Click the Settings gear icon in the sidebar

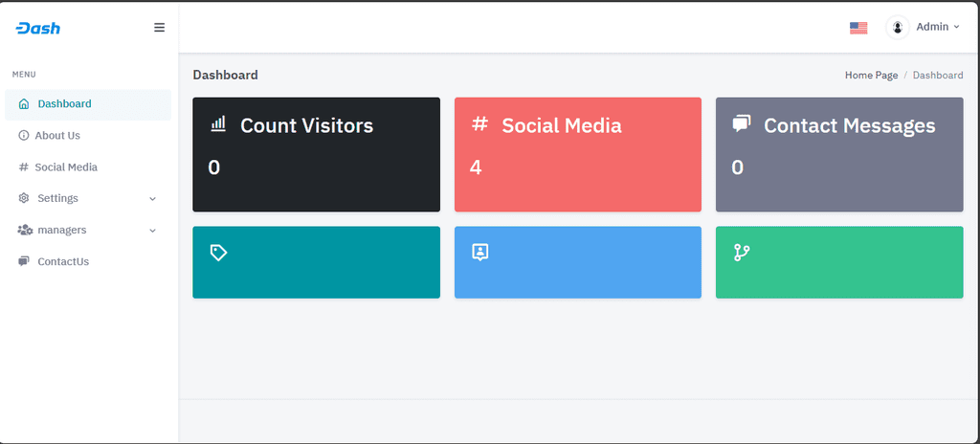tap(24, 198)
